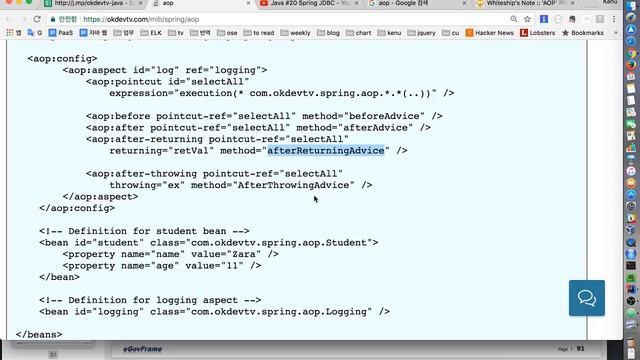The width and height of the screenshot is (640, 360).
Task: Expand the tv bookmark folder
Action: point(176,33)
